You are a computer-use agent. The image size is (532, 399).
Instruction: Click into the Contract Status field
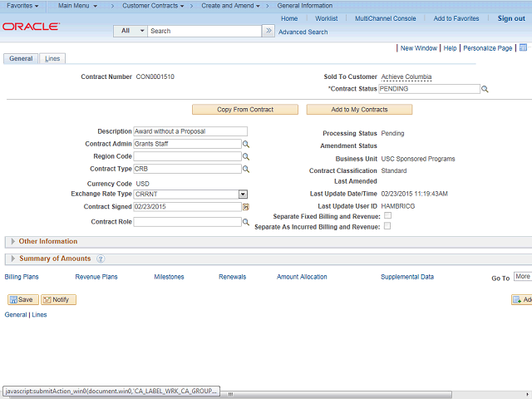tap(429, 89)
